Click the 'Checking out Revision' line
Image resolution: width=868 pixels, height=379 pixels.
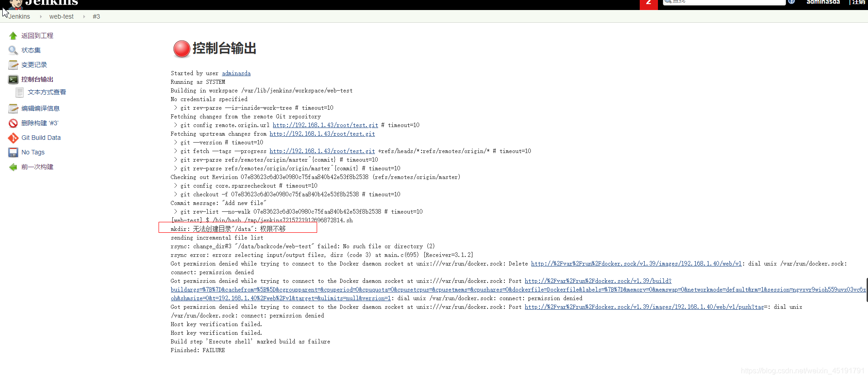click(315, 177)
